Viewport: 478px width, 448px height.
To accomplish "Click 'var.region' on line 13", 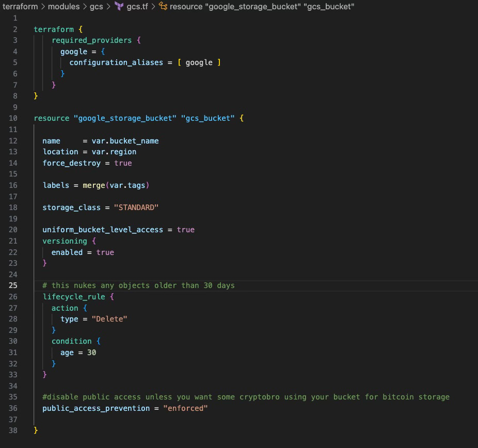I will click(x=114, y=152).
